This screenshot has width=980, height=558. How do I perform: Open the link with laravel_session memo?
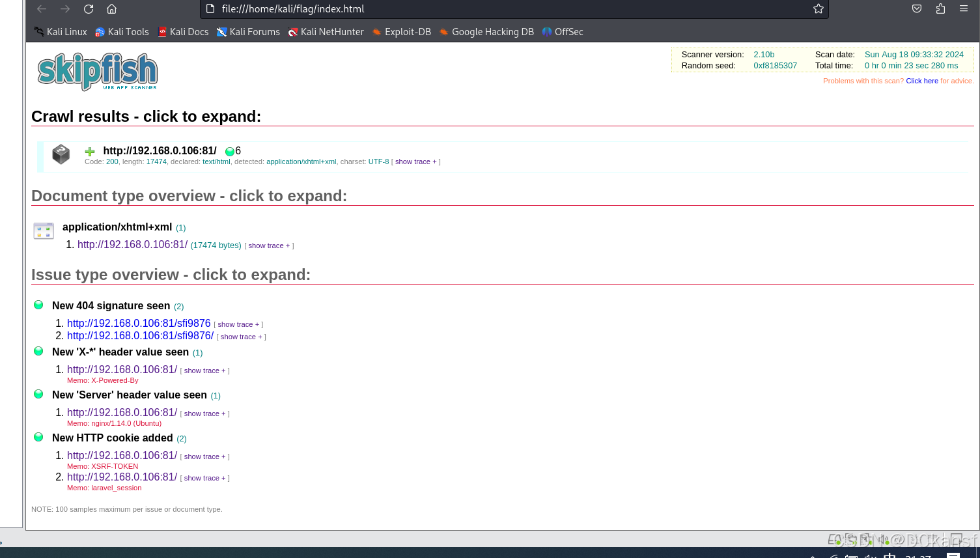(x=122, y=477)
